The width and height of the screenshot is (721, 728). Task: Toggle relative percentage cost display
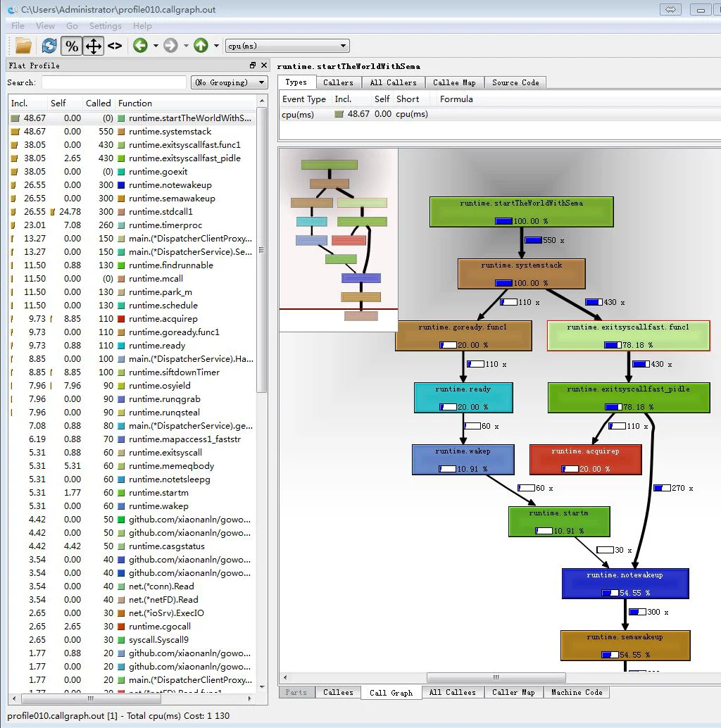tap(71, 46)
